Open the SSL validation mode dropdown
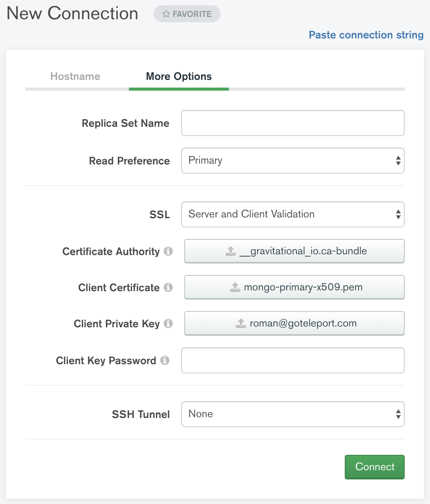Image resolution: width=430 pixels, height=504 pixels. 293,214
